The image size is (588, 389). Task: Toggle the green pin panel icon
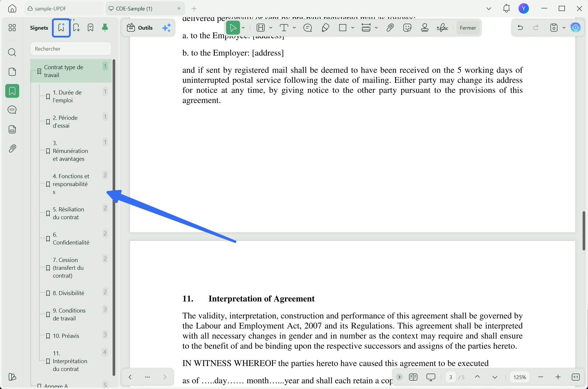(105, 28)
